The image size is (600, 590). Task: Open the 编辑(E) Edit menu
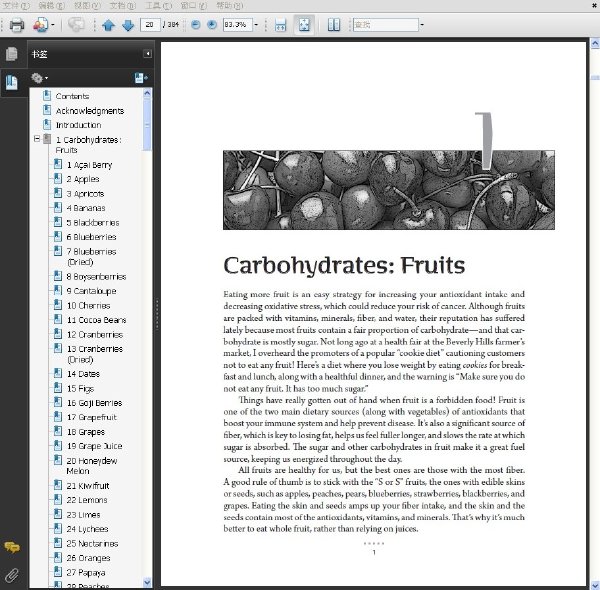[x=52, y=5]
